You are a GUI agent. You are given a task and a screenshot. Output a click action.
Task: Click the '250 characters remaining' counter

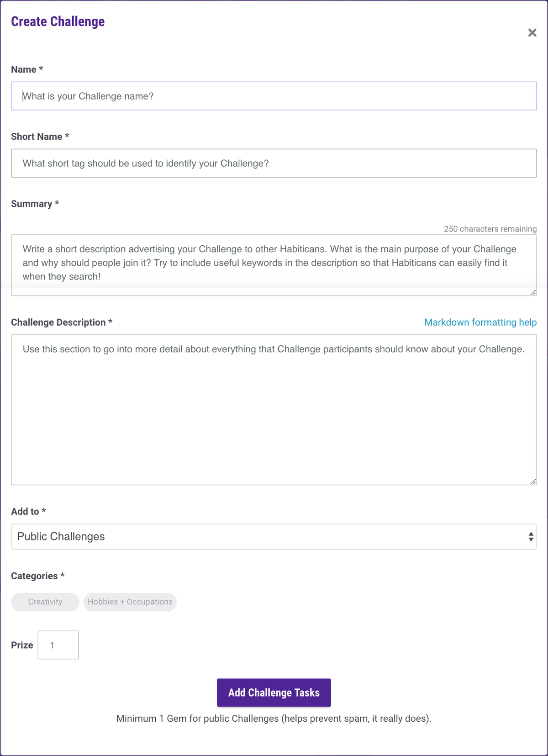pyautogui.click(x=490, y=229)
